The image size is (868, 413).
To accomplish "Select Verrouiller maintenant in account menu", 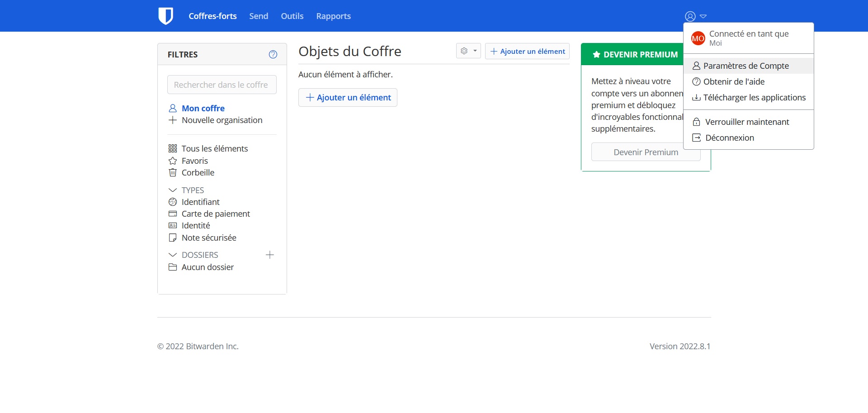I will 747,122.
